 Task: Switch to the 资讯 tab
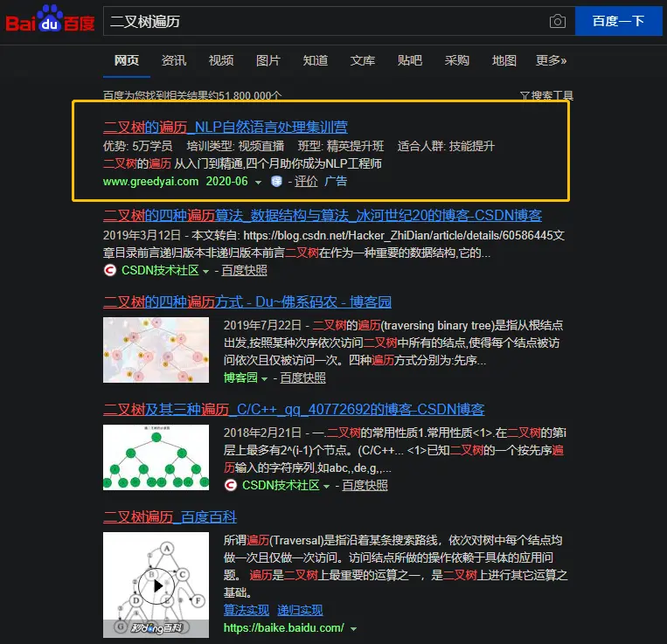tap(174, 60)
